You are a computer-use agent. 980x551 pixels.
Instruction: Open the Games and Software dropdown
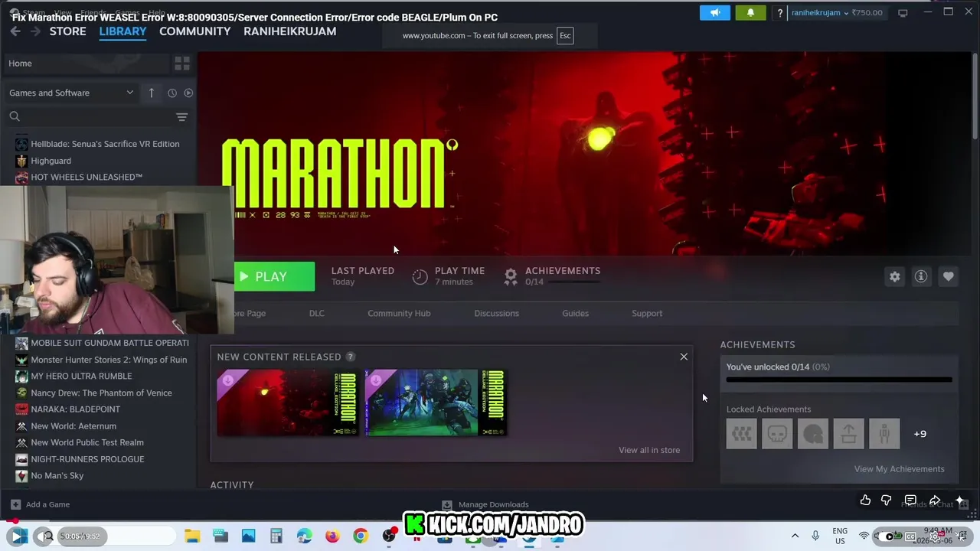[x=71, y=93]
